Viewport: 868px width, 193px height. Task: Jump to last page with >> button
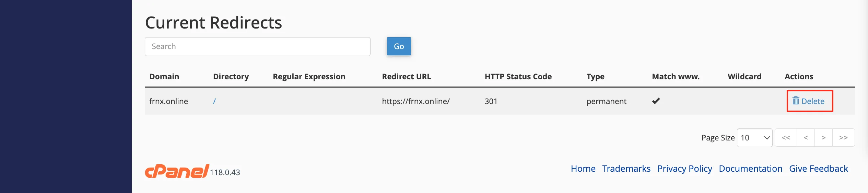coord(843,138)
